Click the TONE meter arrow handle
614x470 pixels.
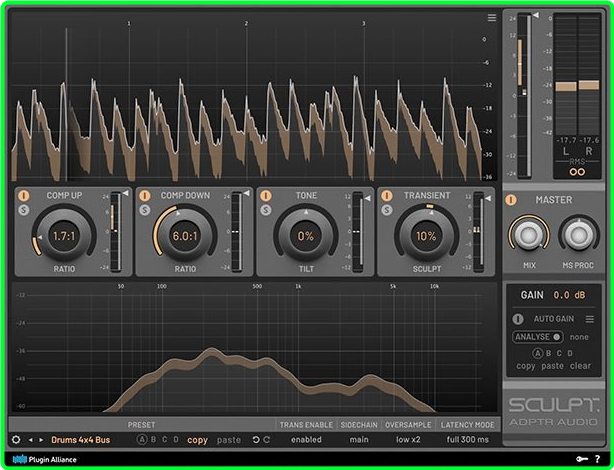pos(367,199)
